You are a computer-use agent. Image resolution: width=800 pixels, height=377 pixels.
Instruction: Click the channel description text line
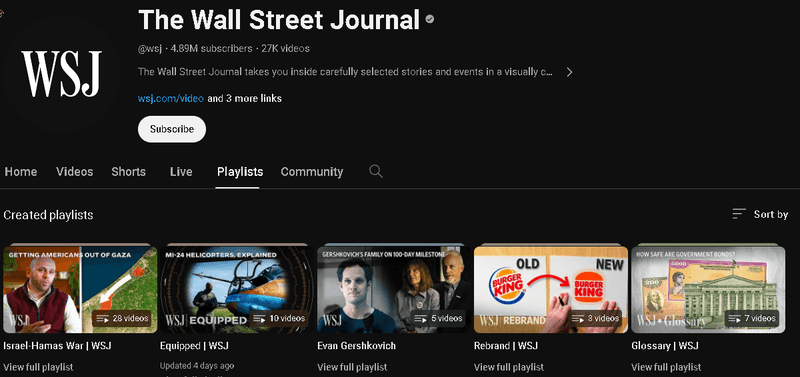pyautogui.click(x=345, y=72)
